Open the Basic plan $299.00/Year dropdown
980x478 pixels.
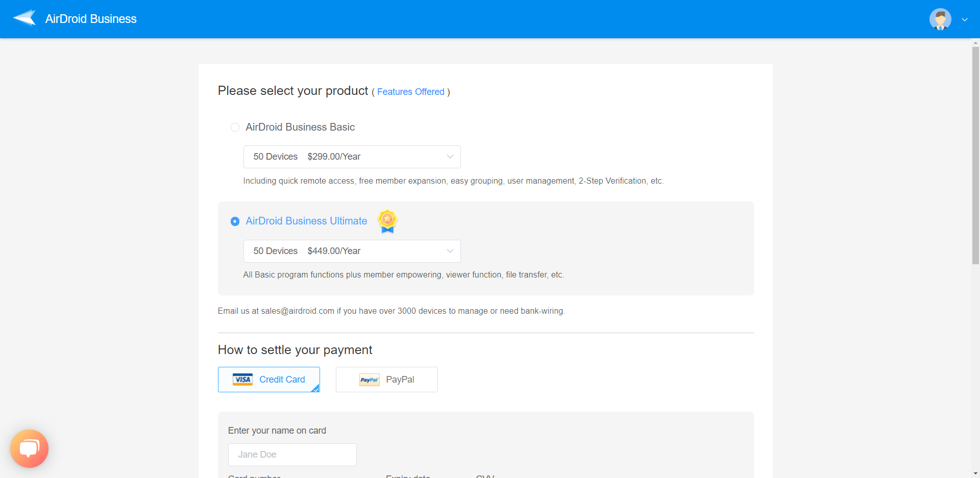352,157
